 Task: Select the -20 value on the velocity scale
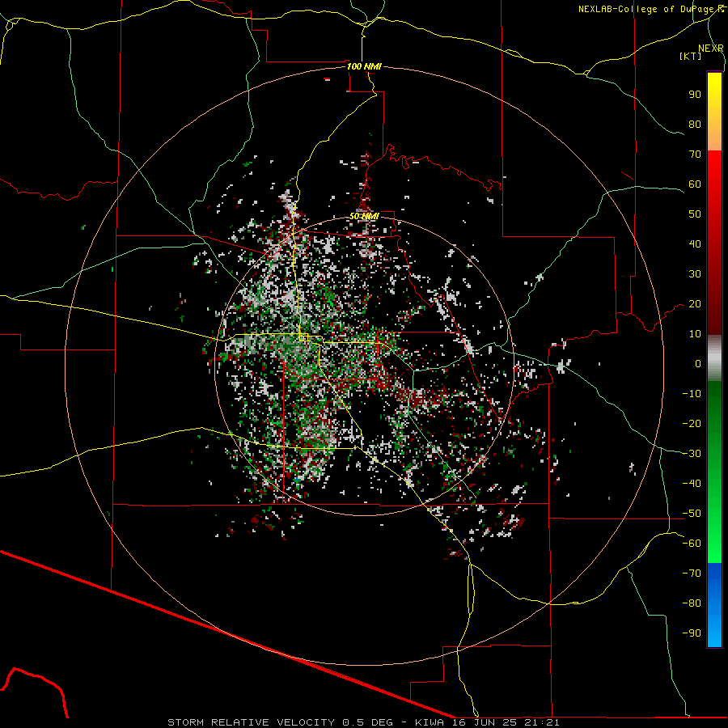point(692,423)
